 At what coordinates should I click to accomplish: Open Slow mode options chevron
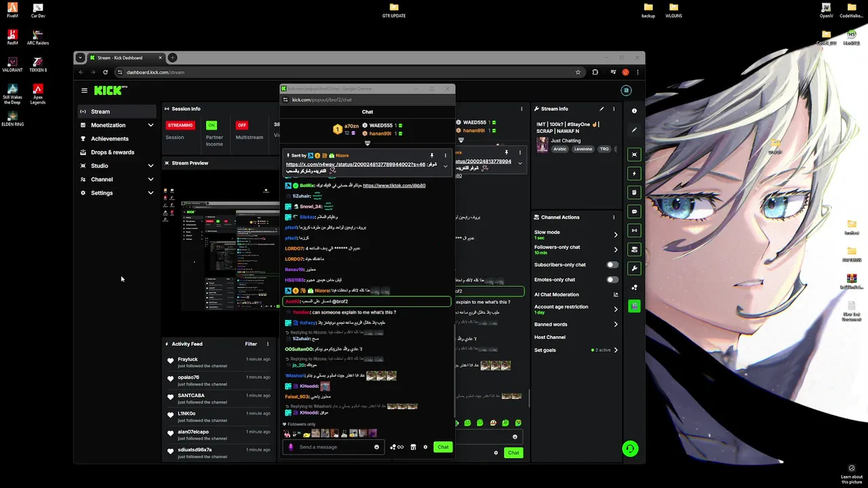tap(616, 235)
